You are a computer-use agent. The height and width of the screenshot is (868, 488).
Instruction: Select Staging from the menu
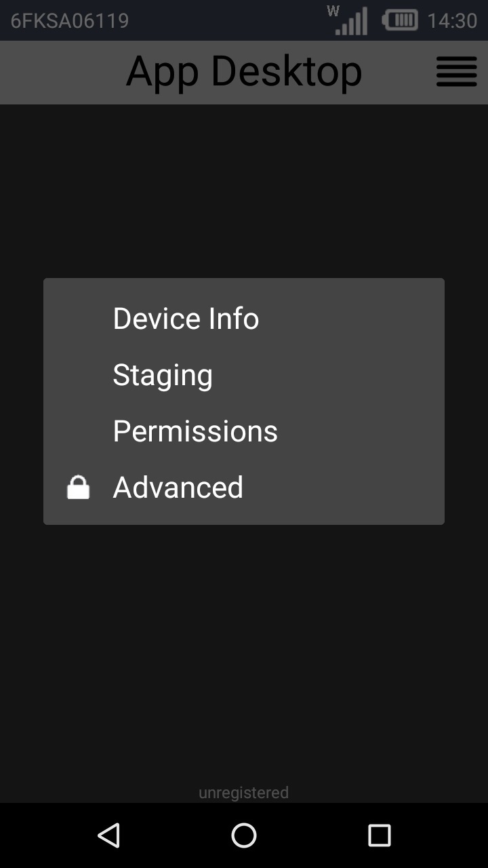(163, 374)
